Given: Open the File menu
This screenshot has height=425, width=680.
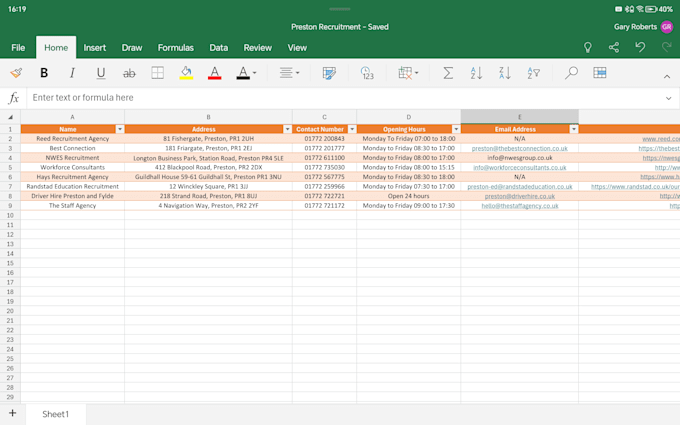Looking at the screenshot, I should 18,48.
